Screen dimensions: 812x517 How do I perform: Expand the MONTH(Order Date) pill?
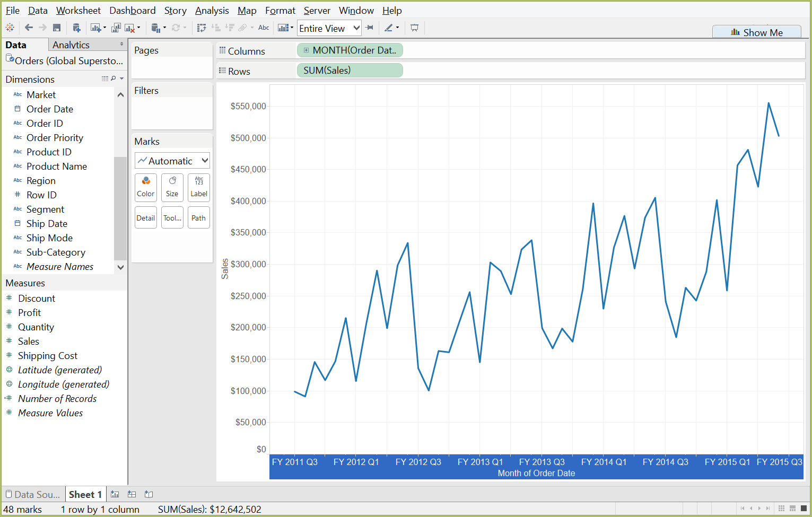[x=306, y=50]
